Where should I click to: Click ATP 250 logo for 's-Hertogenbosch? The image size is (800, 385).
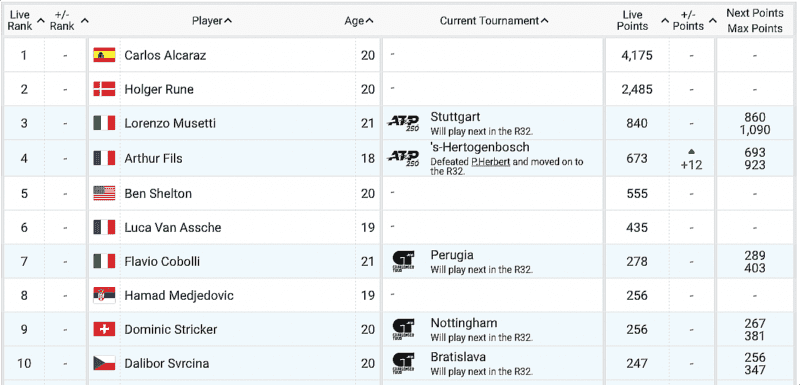404,158
